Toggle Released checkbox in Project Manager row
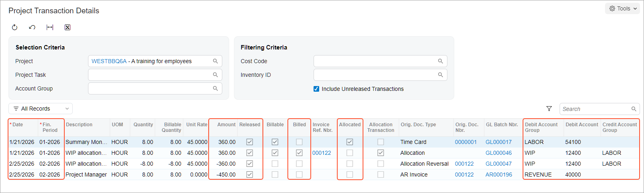 tap(250, 175)
